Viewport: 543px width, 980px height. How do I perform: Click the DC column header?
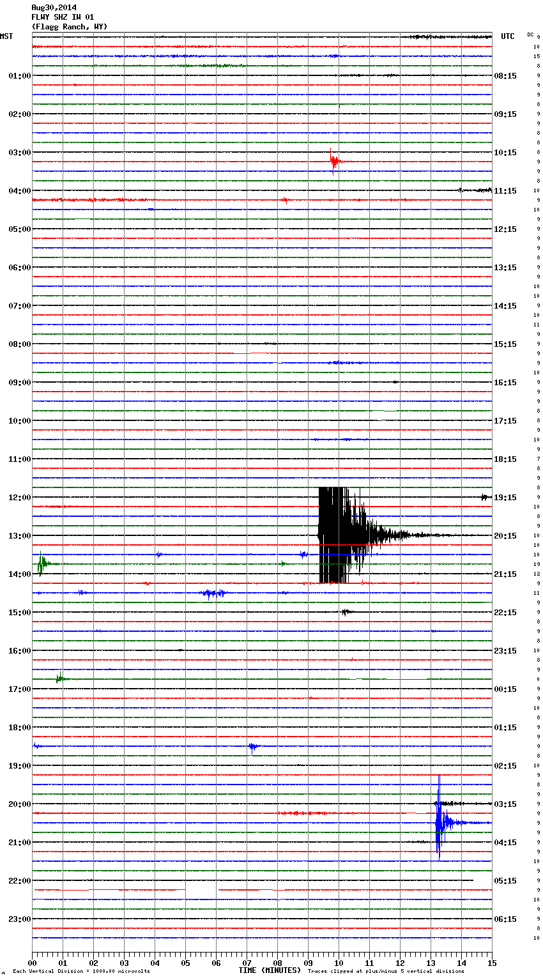pyautogui.click(x=530, y=34)
